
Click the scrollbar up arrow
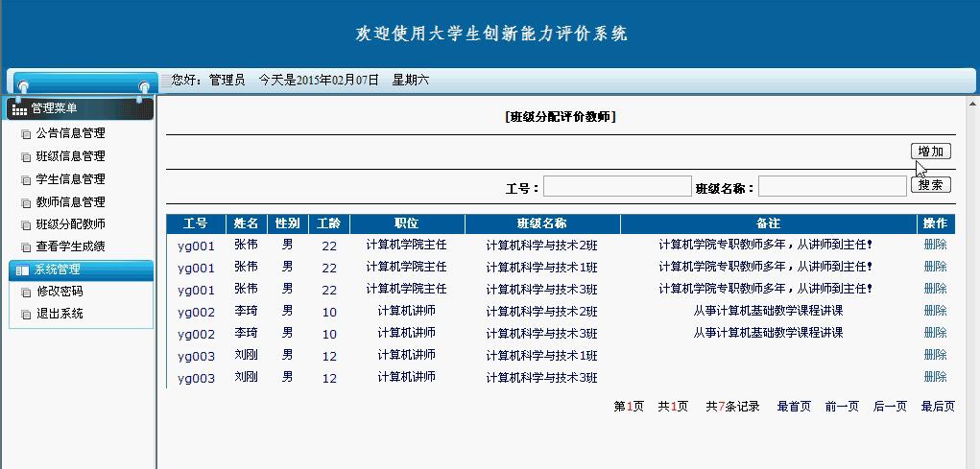(973, 103)
